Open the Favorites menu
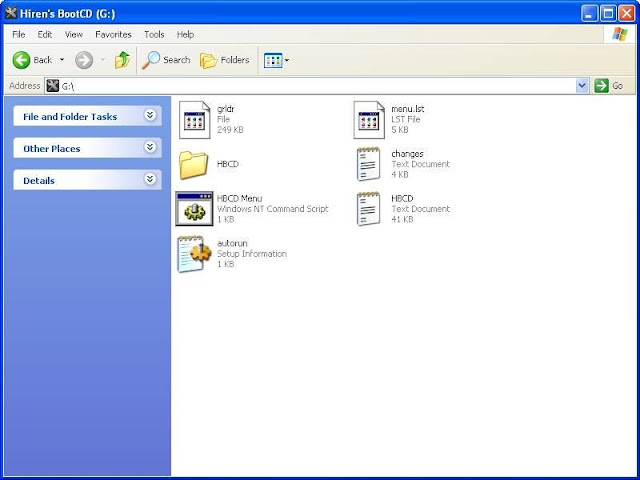This screenshot has width=640, height=480. point(113,35)
